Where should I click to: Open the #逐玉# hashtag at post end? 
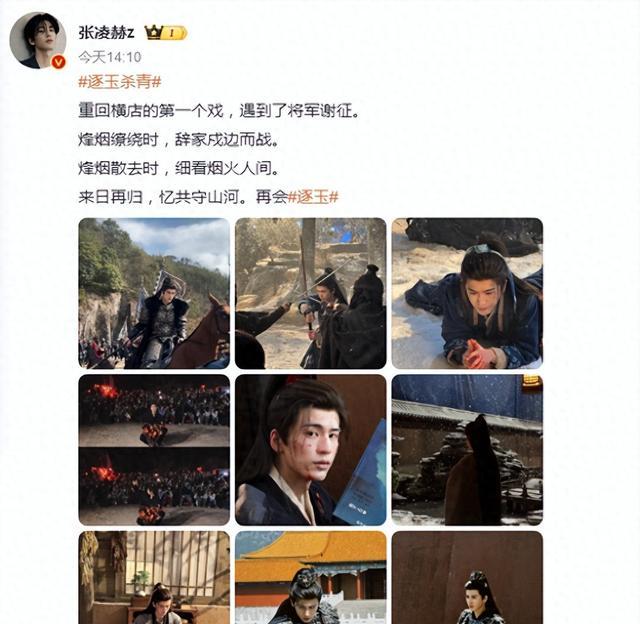tap(313, 198)
